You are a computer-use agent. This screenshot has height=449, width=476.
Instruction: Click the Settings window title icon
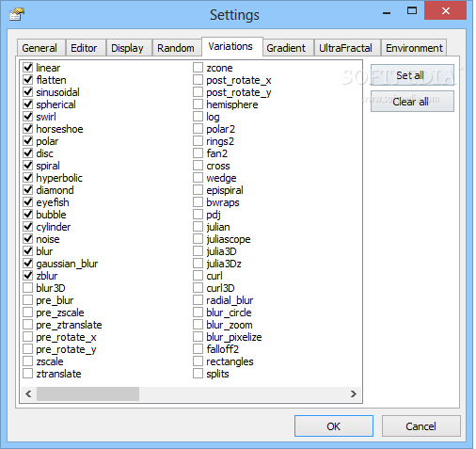pyautogui.click(x=17, y=14)
